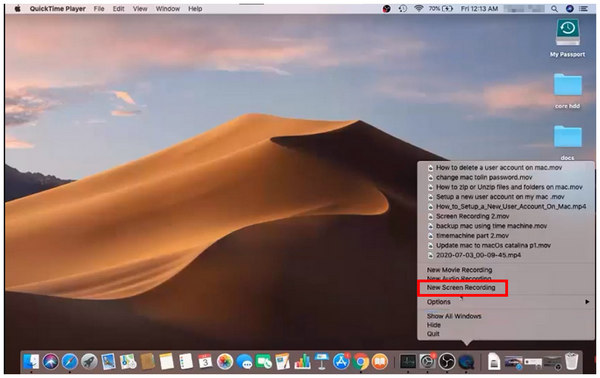600x378 pixels.
Task: Click the battery 70% status indicator
Action: tap(440, 8)
